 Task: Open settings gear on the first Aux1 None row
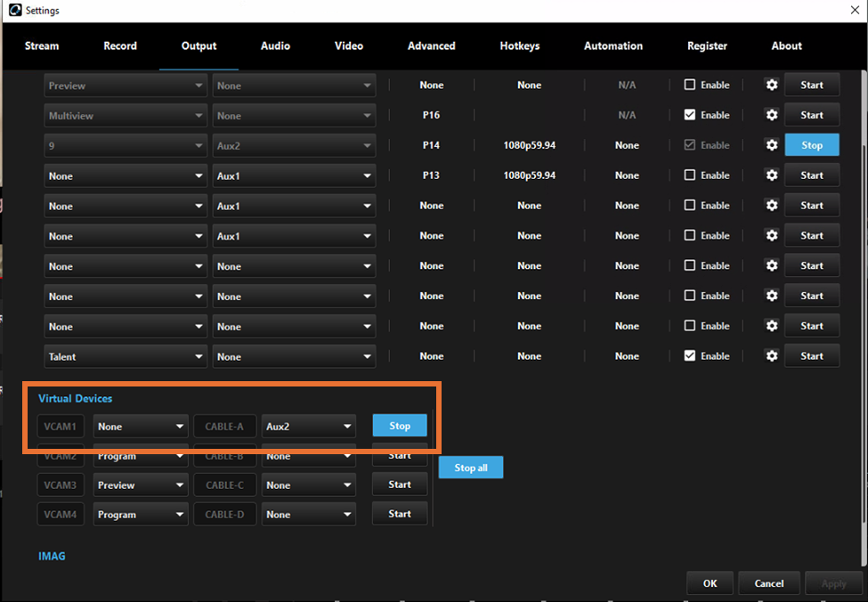click(x=771, y=206)
